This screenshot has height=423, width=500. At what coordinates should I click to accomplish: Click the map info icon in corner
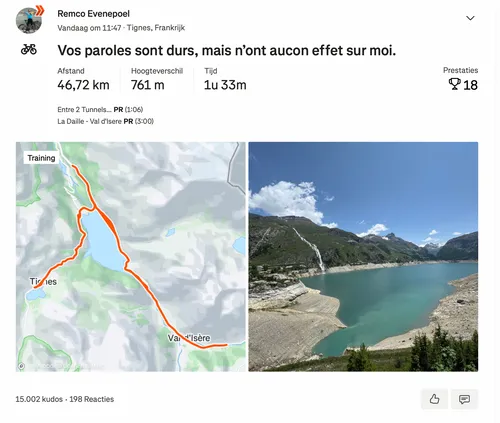coord(21,366)
